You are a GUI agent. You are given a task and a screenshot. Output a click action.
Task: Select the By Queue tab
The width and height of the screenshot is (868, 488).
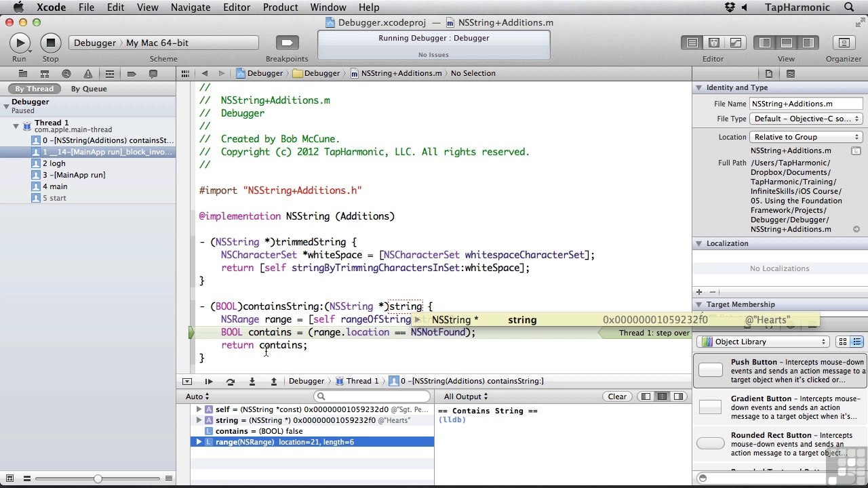click(89, 89)
